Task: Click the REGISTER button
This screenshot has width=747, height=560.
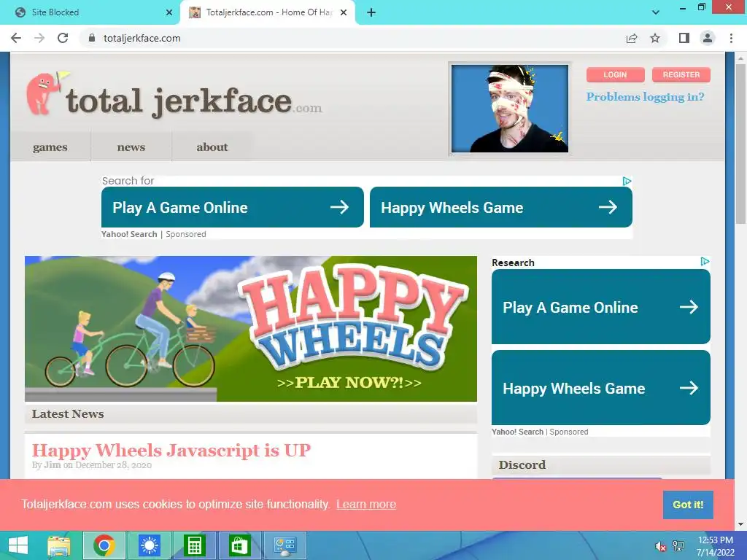Action: (681, 75)
